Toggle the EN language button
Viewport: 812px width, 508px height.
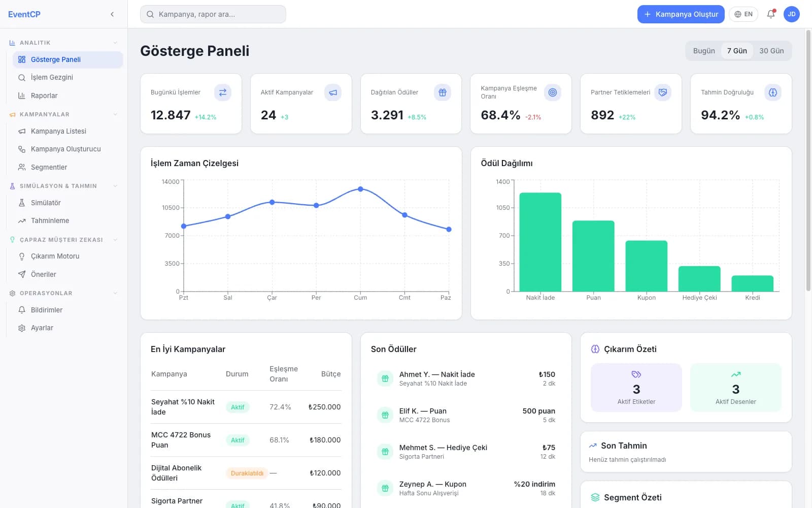point(743,14)
